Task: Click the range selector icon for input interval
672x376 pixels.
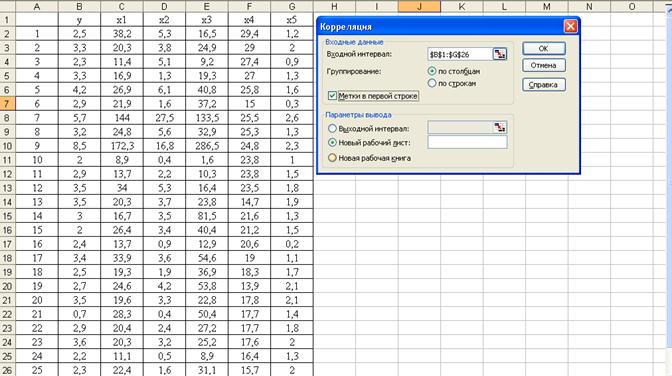Action: tap(500, 54)
